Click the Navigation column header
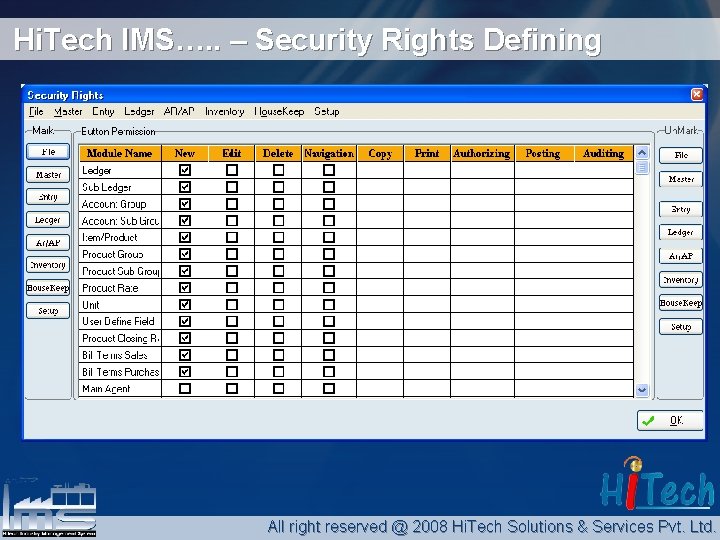Image resolution: width=720 pixels, height=540 pixels. pos(329,153)
